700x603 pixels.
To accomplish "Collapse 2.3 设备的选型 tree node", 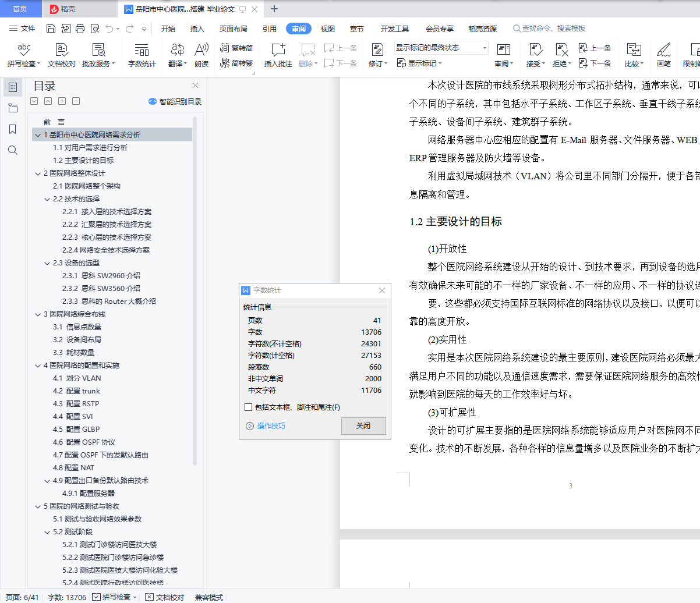I will pyautogui.click(x=47, y=263).
